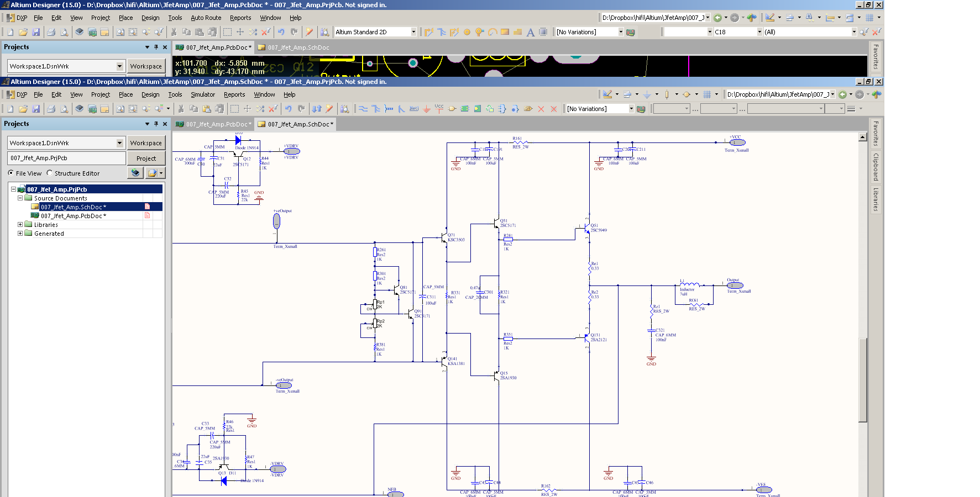Pin the lower Projects panel

point(156,124)
